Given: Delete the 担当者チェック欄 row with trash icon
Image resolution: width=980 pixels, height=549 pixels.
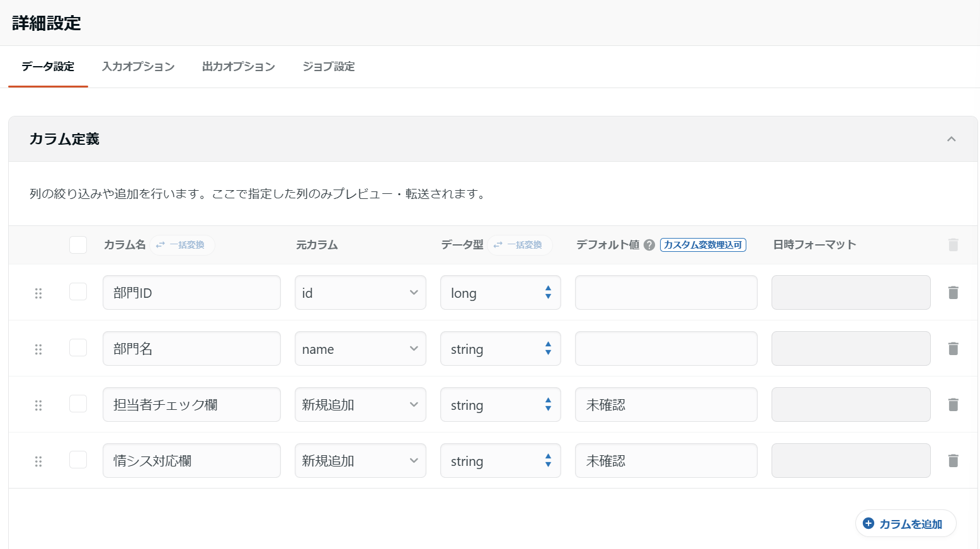Looking at the screenshot, I should (x=953, y=404).
